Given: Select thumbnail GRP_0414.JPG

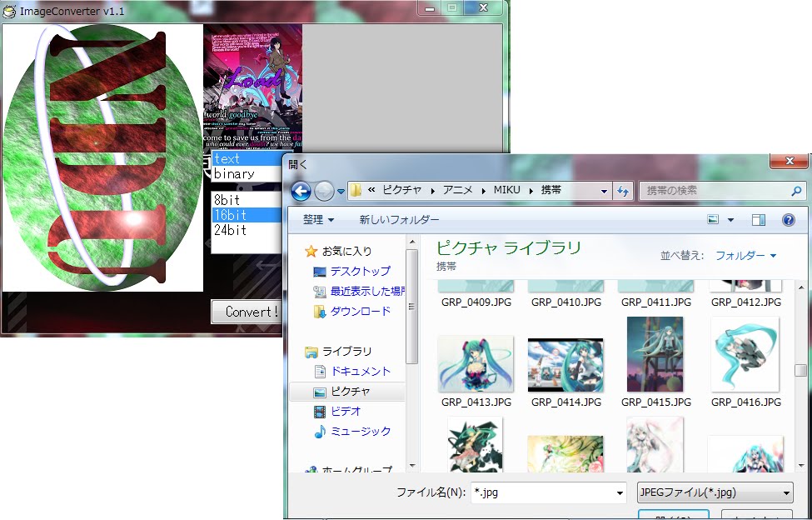Looking at the screenshot, I should (565, 365).
